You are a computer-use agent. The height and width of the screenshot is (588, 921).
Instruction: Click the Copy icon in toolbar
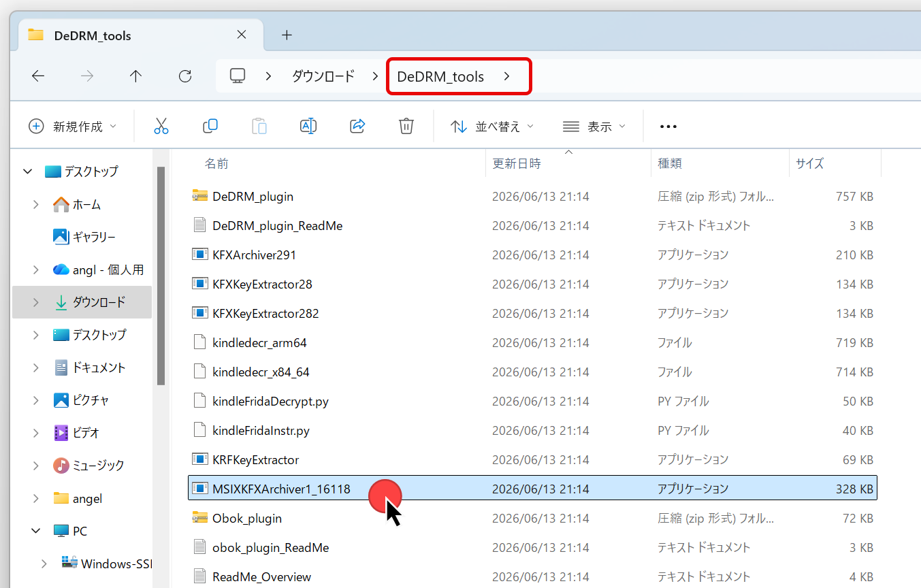(210, 126)
